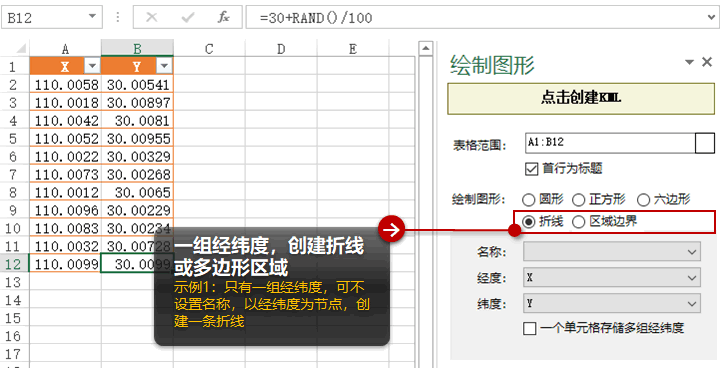
Task: Enable 一个单元格存储多组经纬度 checkbox
Action: click(x=529, y=328)
